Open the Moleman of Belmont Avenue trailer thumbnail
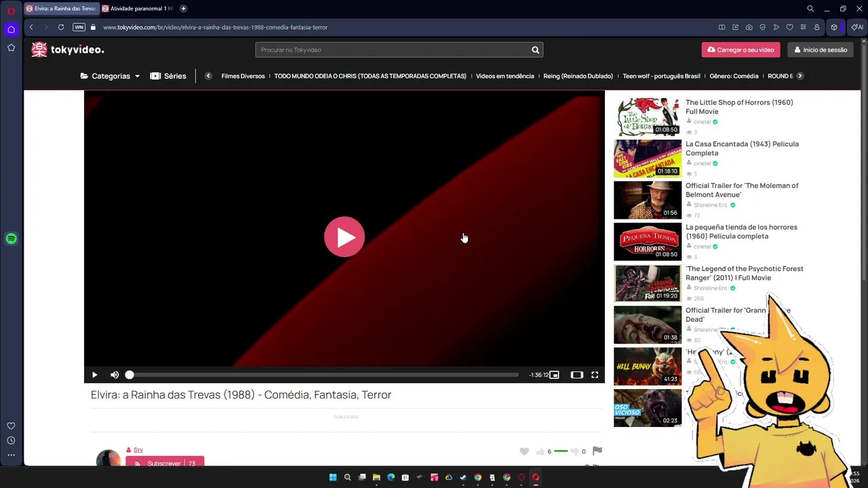Viewport: 868px width, 488px height. tap(648, 200)
